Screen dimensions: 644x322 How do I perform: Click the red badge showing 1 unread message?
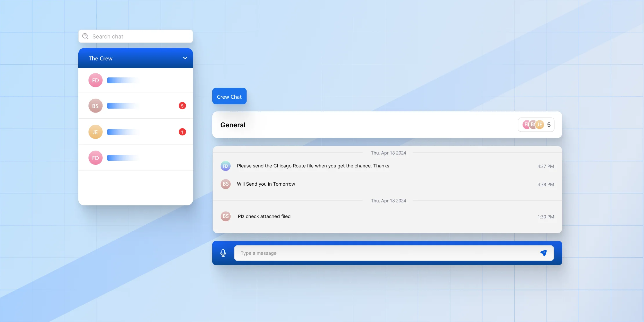coord(182,131)
